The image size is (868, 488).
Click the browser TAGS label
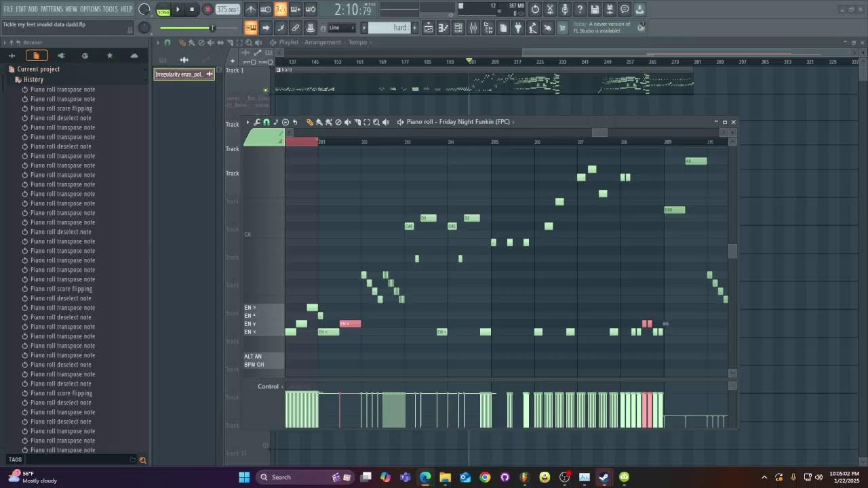click(15, 460)
